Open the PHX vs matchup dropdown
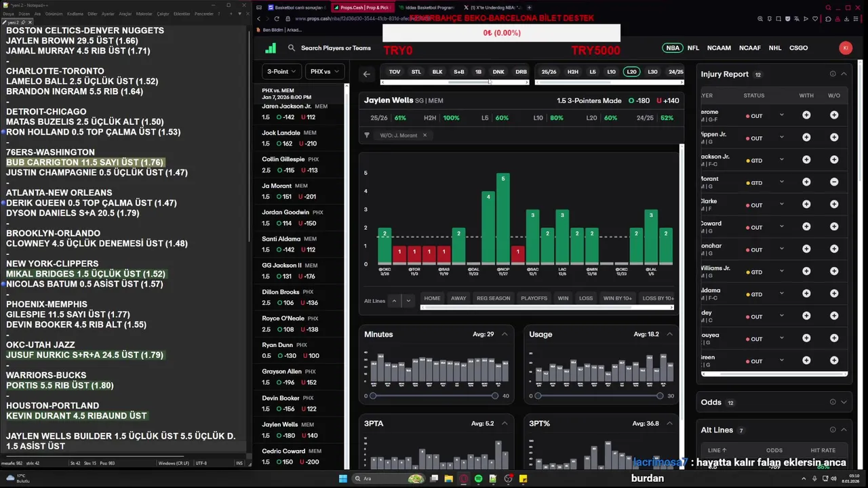The height and width of the screenshot is (488, 868). pyautogui.click(x=324, y=71)
